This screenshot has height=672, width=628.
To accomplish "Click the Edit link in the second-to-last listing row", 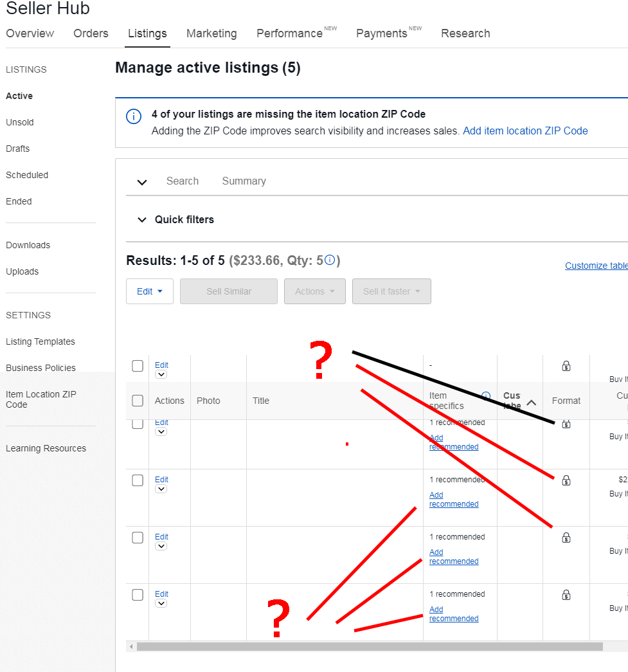I will point(161,536).
